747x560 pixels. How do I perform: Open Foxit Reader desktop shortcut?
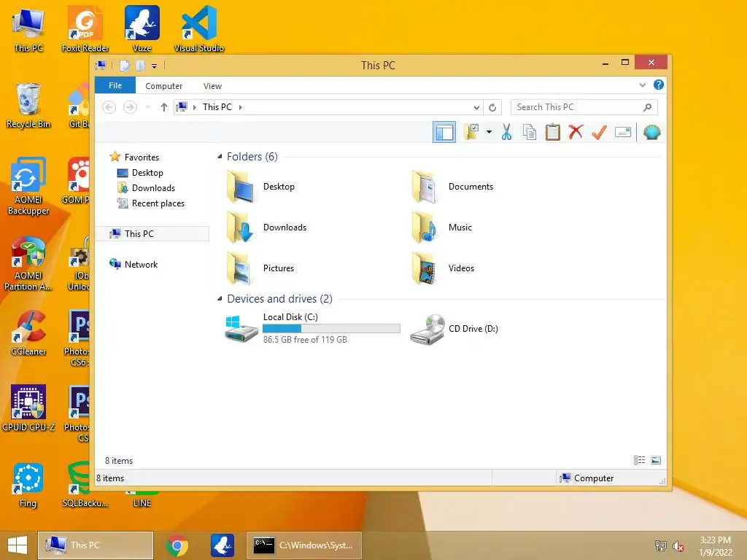(x=85, y=29)
